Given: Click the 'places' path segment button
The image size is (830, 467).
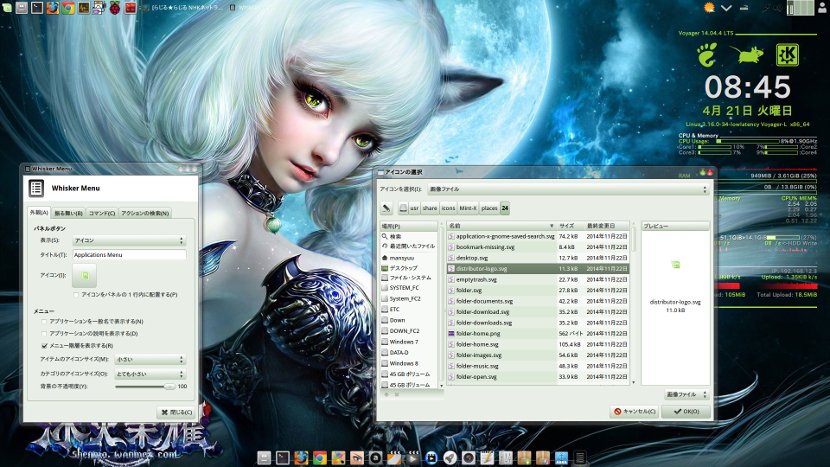Looking at the screenshot, I should [489, 208].
